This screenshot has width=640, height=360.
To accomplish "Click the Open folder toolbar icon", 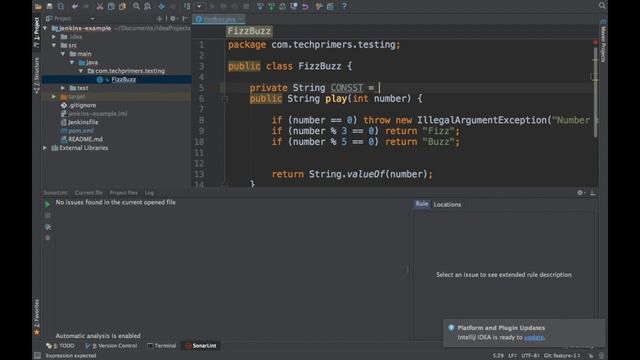I will click(x=38, y=6).
